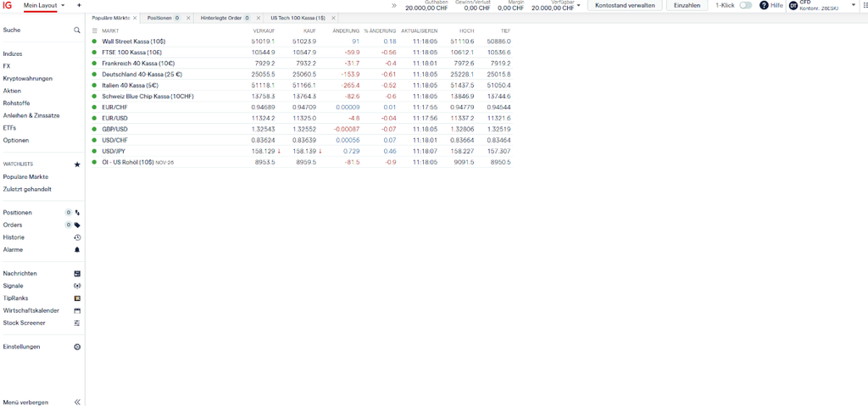Open FX in the sidebar
Screen dimensions: 868x406
(x=7, y=66)
